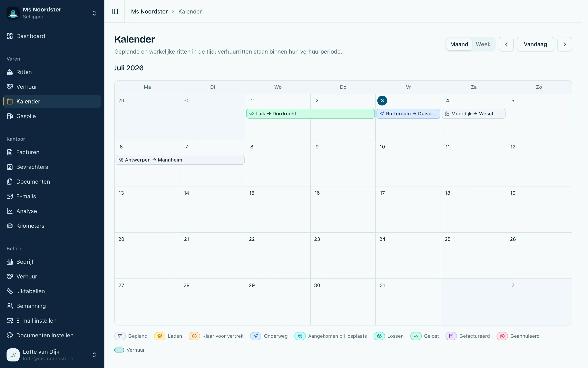This screenshot has width=588, height=368.
Task: Click the Laden legend icon
Action: [x=160, y=336]
